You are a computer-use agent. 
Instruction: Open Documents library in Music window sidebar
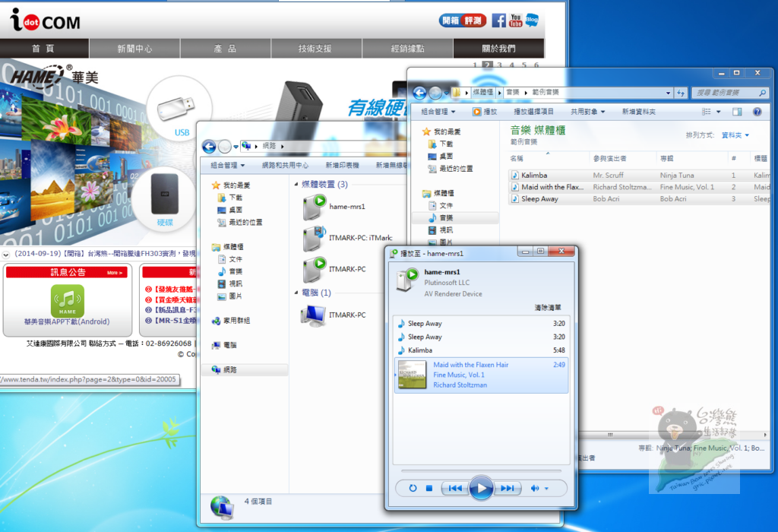click(x=441, y=205)
